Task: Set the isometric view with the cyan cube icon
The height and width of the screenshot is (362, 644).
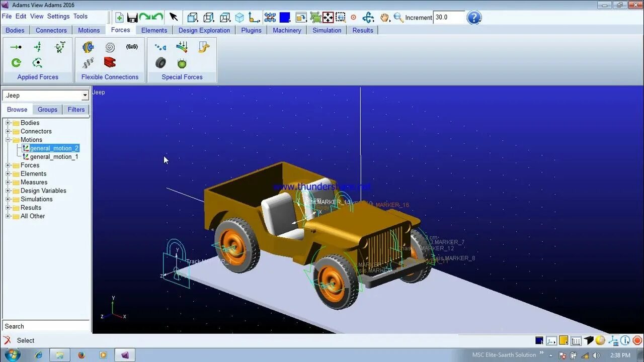Action: tap(239, 18)
